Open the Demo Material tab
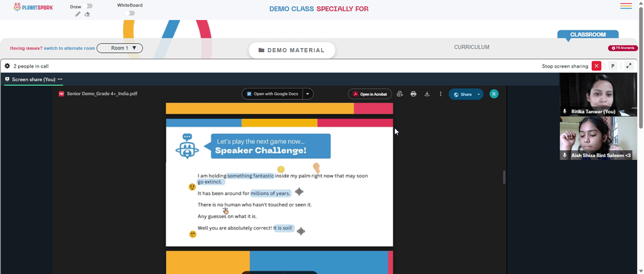This screenshot has width=644, height=274. (x=292, y=50)
